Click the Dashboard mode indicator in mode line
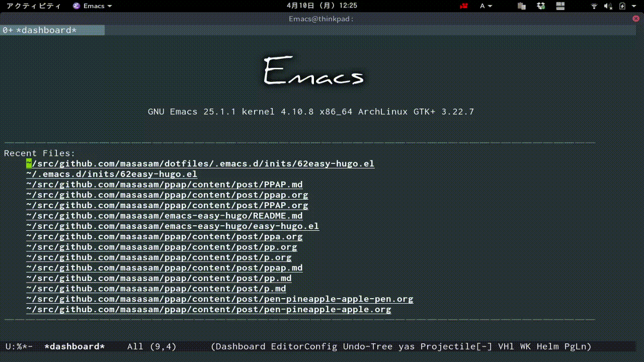644x362 pixels. (240, 346)
